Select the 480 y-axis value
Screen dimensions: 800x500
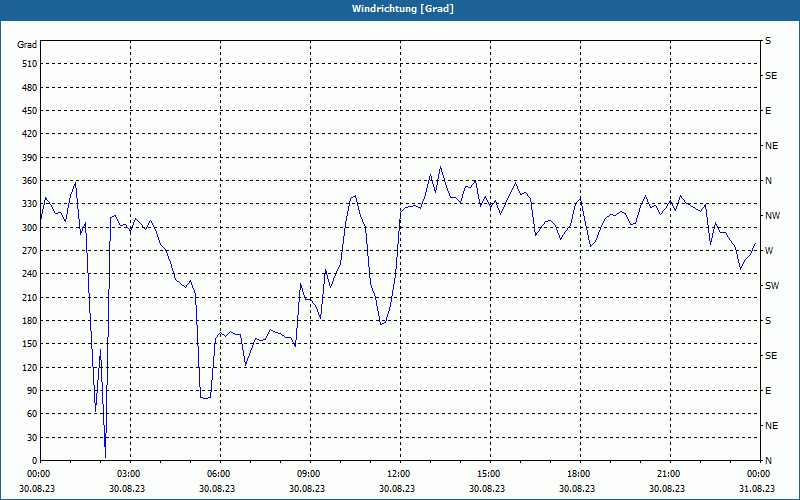click(x=30, y=88)
